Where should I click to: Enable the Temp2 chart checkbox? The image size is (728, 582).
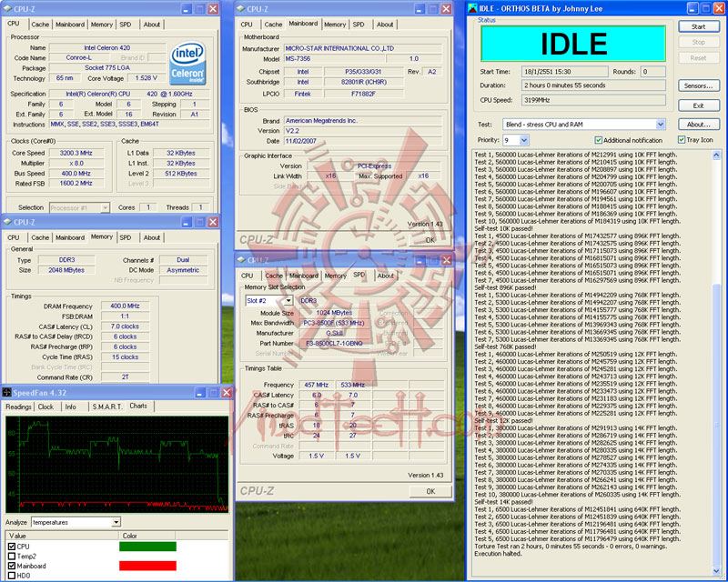click(x=11, y=556)
